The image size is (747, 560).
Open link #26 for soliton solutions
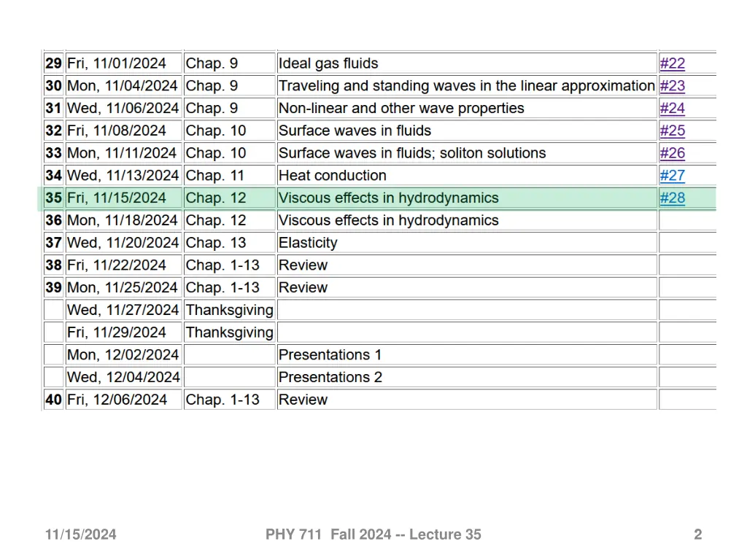pyautogui.click(x=672, y=154)
